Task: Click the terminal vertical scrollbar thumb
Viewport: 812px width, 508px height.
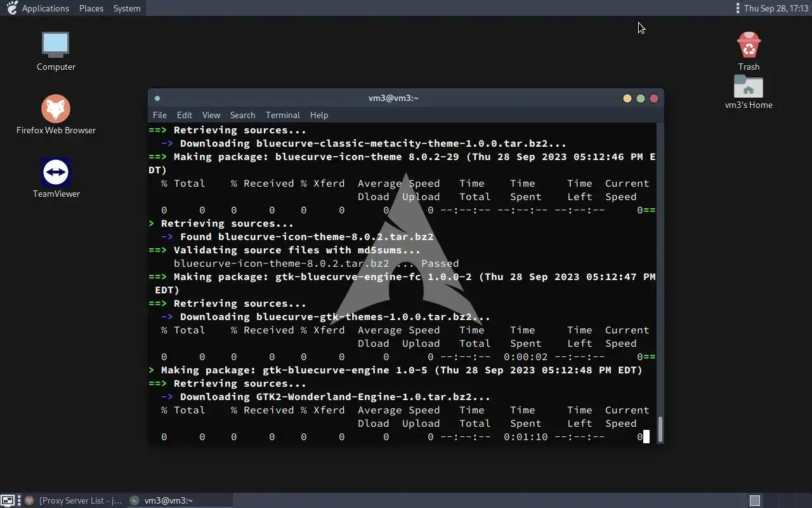Action: [x=660, y=429]
